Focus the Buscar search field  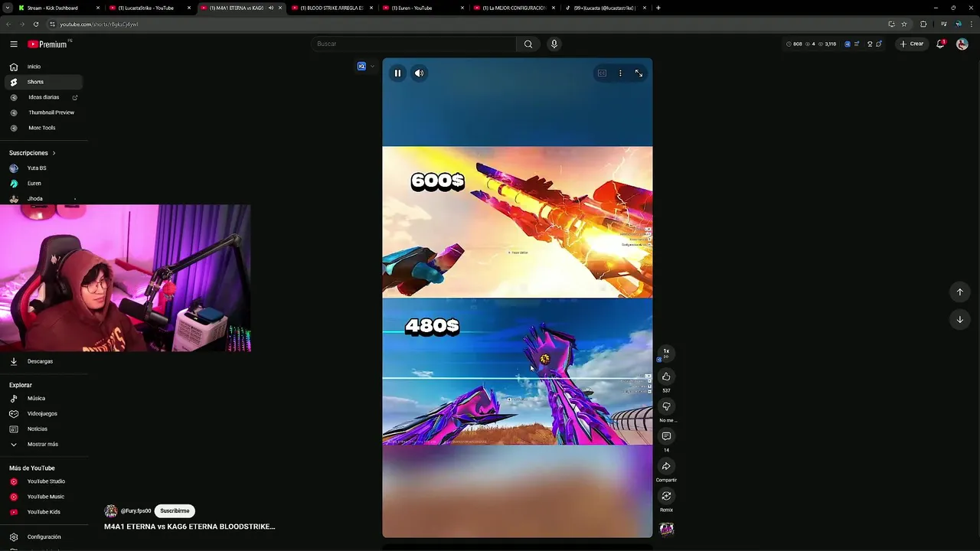tap(413, 44)
